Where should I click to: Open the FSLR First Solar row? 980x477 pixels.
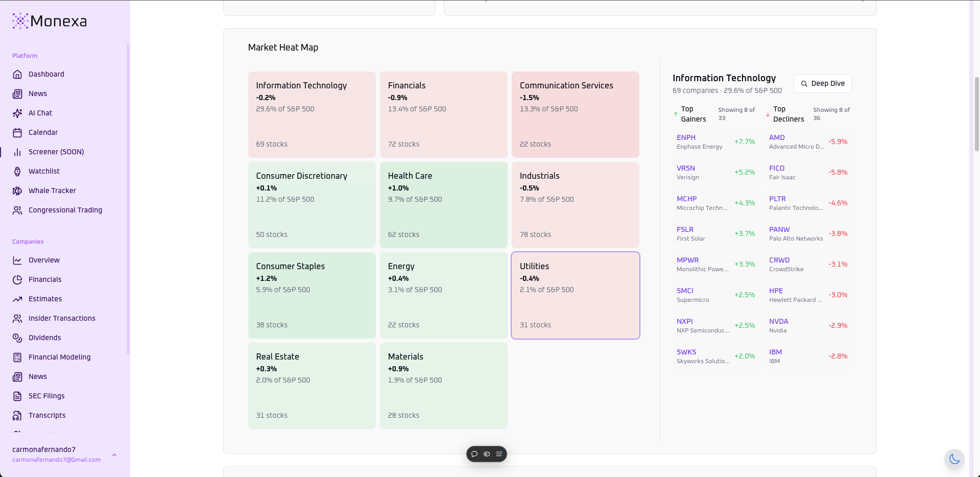click(x=715, y=234)
